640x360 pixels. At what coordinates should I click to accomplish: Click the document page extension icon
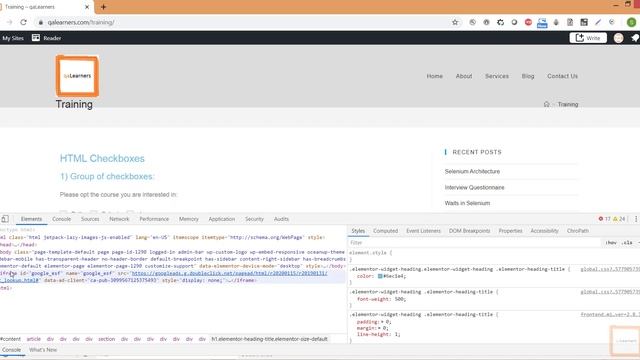click(x=570, y=22)
